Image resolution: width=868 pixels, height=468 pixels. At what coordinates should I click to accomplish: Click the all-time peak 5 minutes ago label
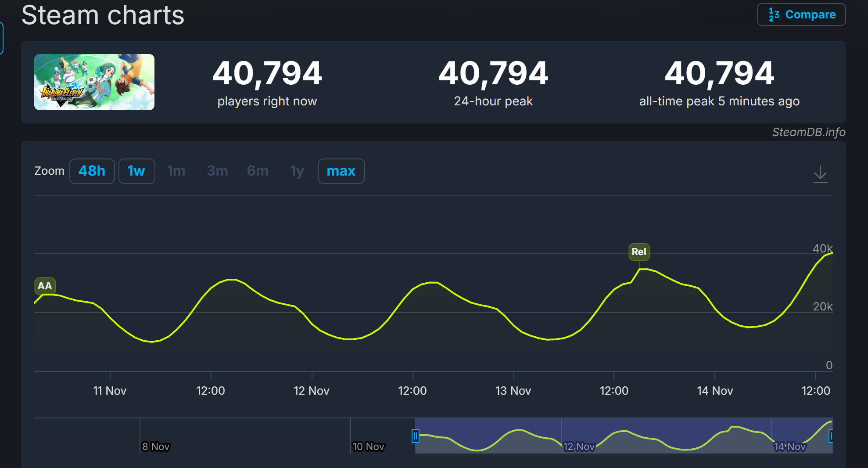pyautogui.click(x=719, y=101)
